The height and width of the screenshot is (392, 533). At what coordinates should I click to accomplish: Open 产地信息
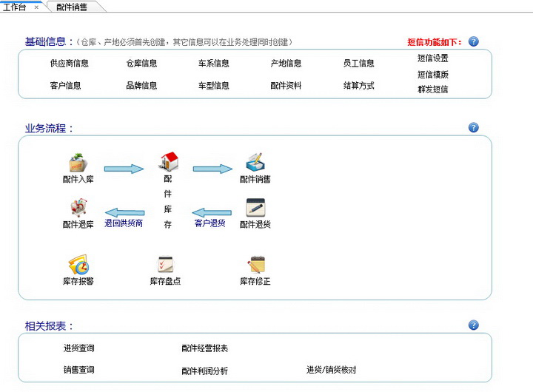286,63
